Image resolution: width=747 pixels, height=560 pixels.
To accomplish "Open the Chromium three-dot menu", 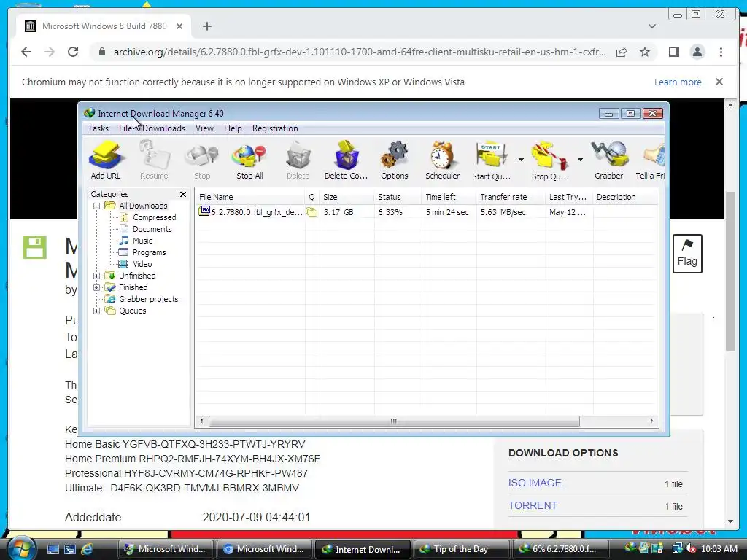I will click(x=721, y=52).
